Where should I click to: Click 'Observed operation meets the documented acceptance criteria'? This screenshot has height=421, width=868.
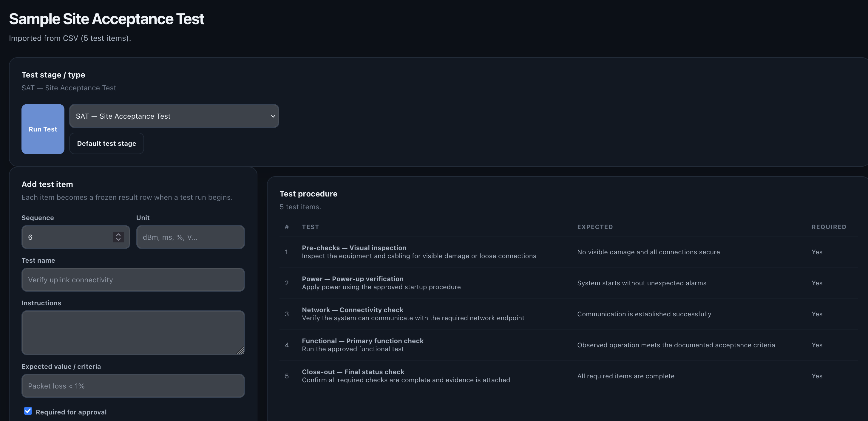(x=676, y=345)
